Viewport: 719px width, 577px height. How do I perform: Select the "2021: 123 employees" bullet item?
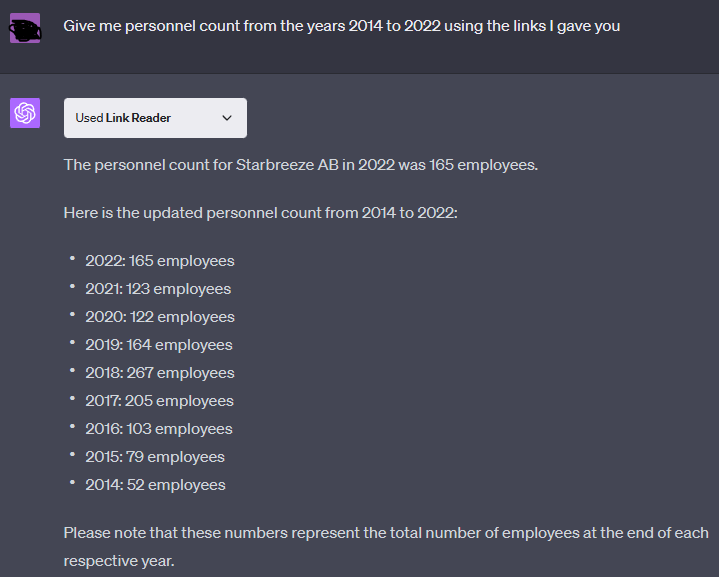[x=158, y=289]
